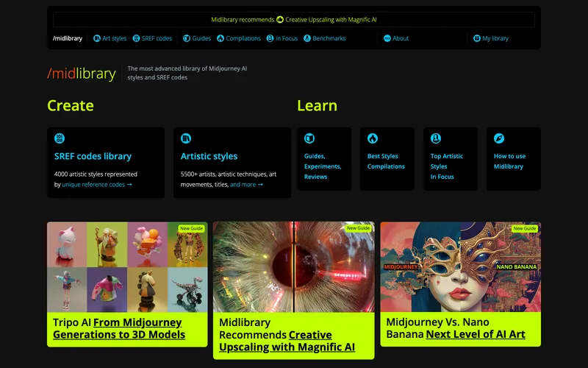Select In Focus in the navigation bar

(x=282, y=38)
